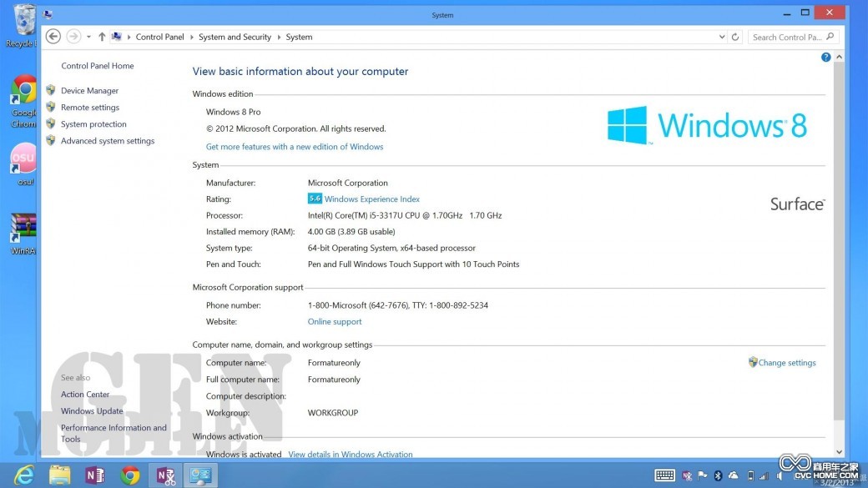Click the vertical scrollbar thumb
The height and width of the screenshot is (488, 868).
[x=840, y=241]
